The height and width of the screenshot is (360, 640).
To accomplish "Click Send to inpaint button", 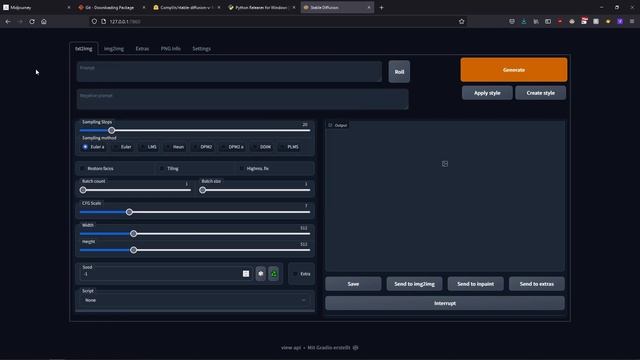I will click(x=476, y=284).
